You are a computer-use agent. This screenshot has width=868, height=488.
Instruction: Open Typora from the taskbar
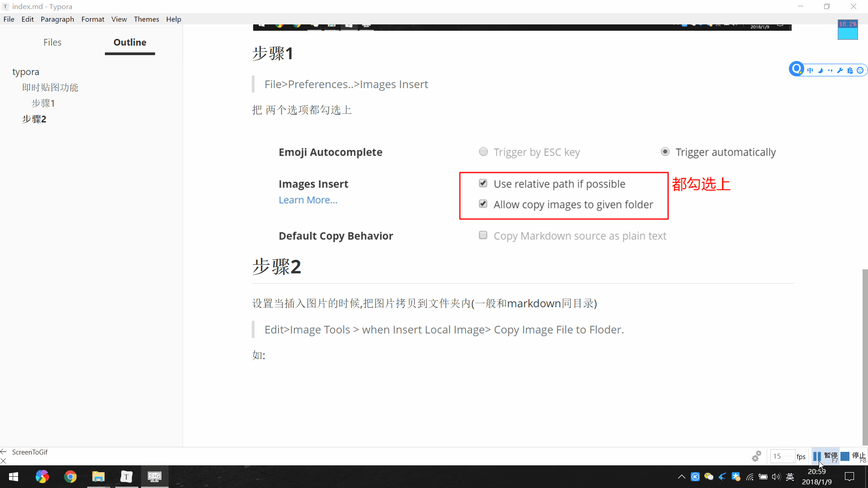click(126, 477)
